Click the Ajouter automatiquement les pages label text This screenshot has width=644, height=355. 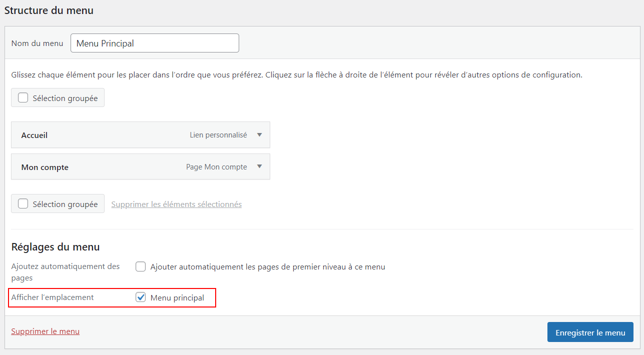click(268, 267)
